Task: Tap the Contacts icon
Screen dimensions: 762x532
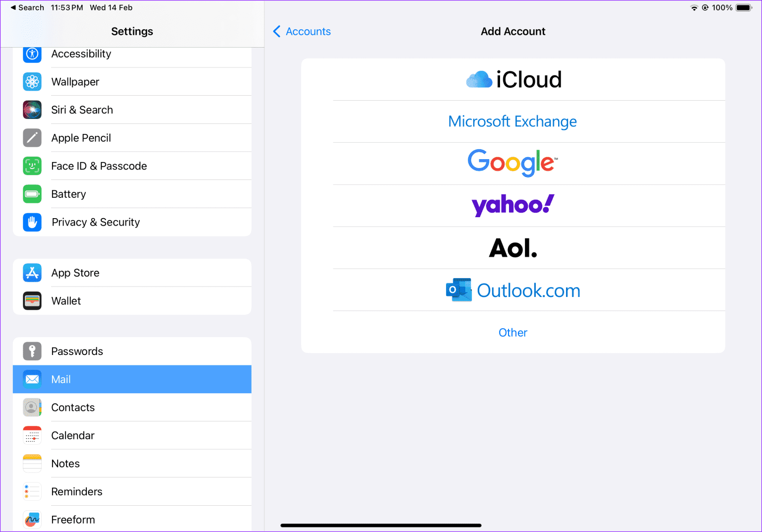Action: [x=32, y=408]
